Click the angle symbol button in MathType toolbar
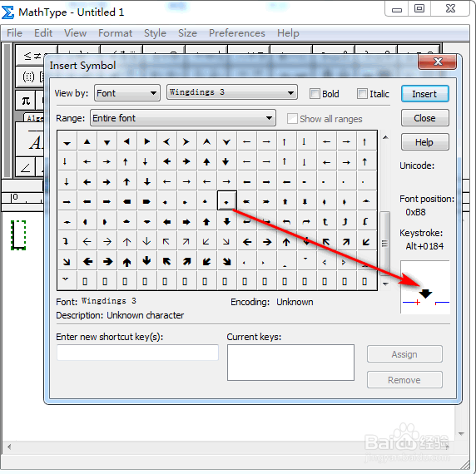The image size is (476, 474). (26, 167)
